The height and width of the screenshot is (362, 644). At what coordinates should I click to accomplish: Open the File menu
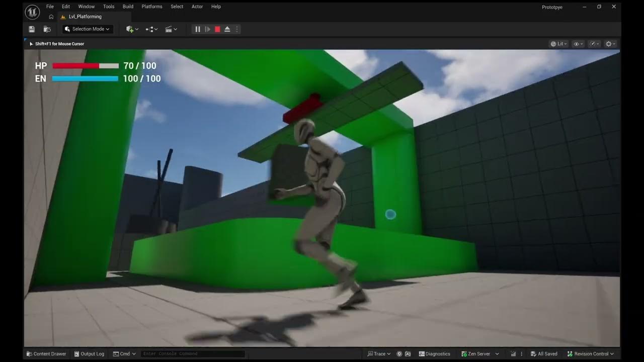[x=50, y=7]
